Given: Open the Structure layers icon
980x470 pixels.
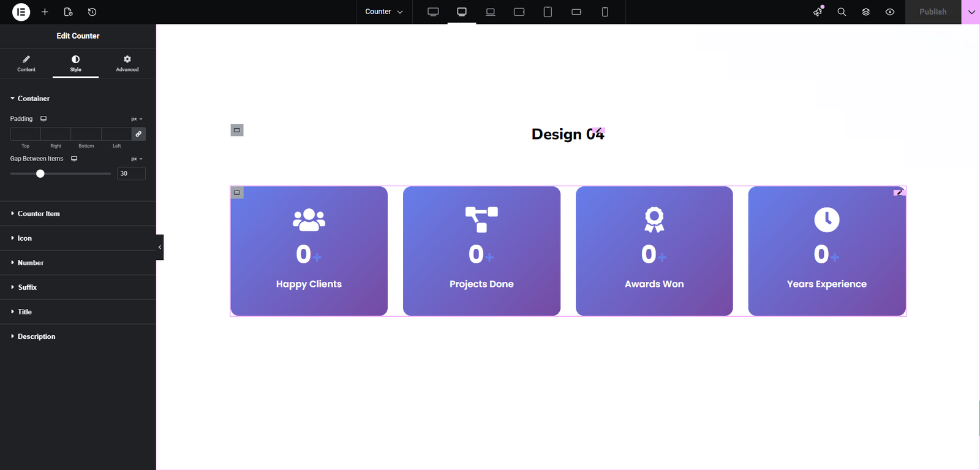Looking at the screenshot, I should click(x=866, y=12).
